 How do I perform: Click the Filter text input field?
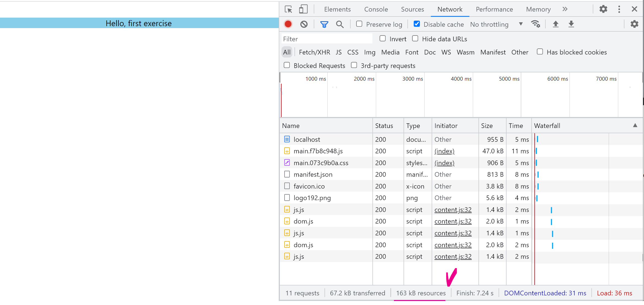pos(326,39)
